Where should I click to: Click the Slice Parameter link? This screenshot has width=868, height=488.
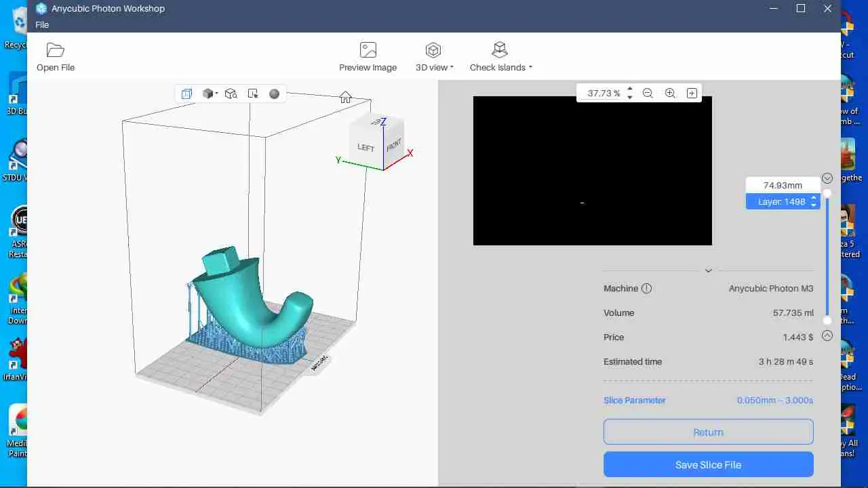(x=635, y=401)
